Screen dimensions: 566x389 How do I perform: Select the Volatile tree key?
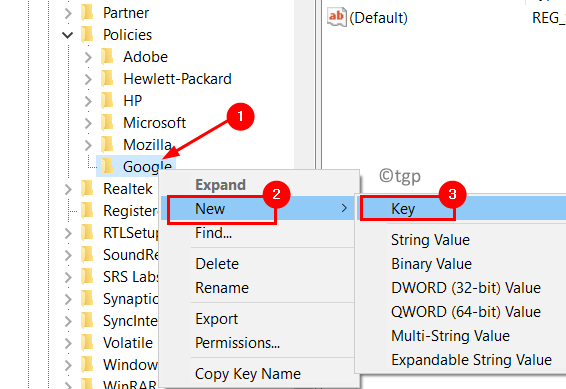(128, 343)
